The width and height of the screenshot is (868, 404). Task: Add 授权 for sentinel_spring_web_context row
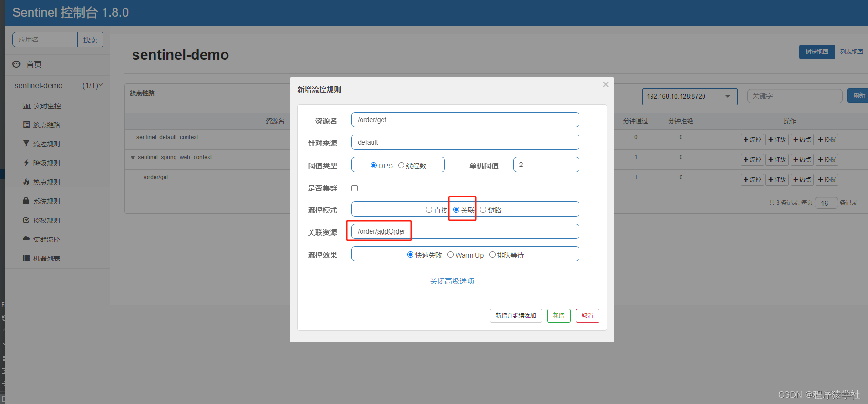827,160
